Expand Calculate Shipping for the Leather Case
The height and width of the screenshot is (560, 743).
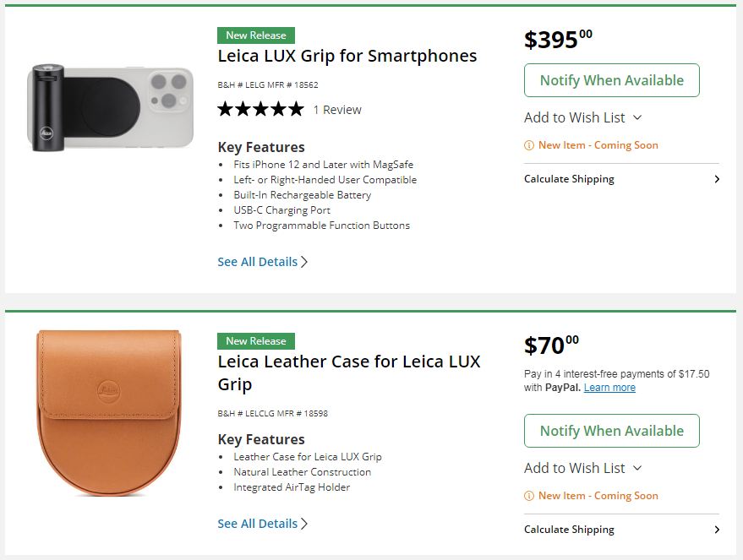pos(621,530)
